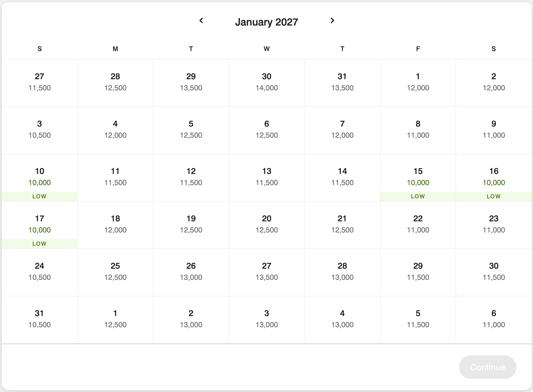Pick the highest-priced date, December 30
This screenshot has width=533, height=392.
267,82
